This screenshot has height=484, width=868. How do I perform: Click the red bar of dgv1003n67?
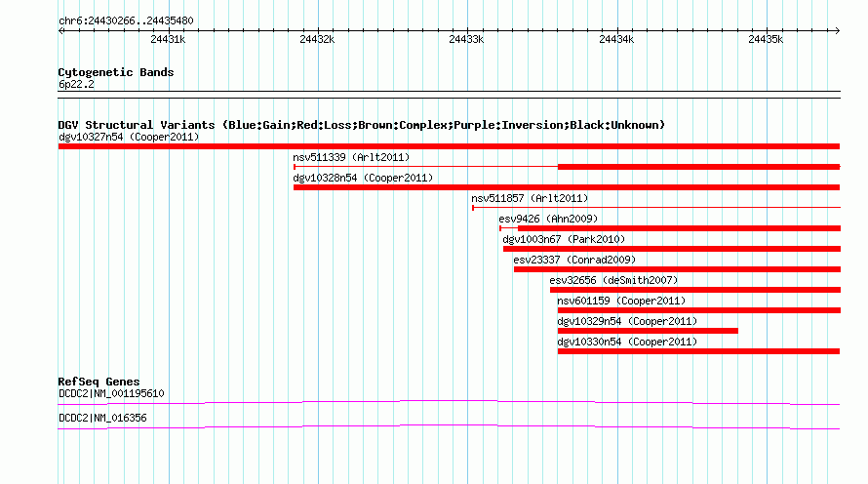(x=672, y=249)
